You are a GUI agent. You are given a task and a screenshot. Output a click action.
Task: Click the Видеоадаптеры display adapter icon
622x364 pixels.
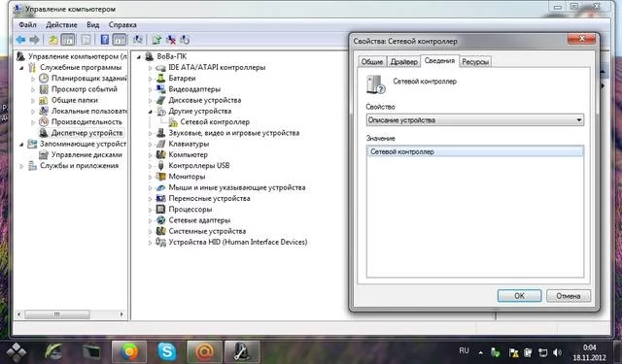click(160, 89)
